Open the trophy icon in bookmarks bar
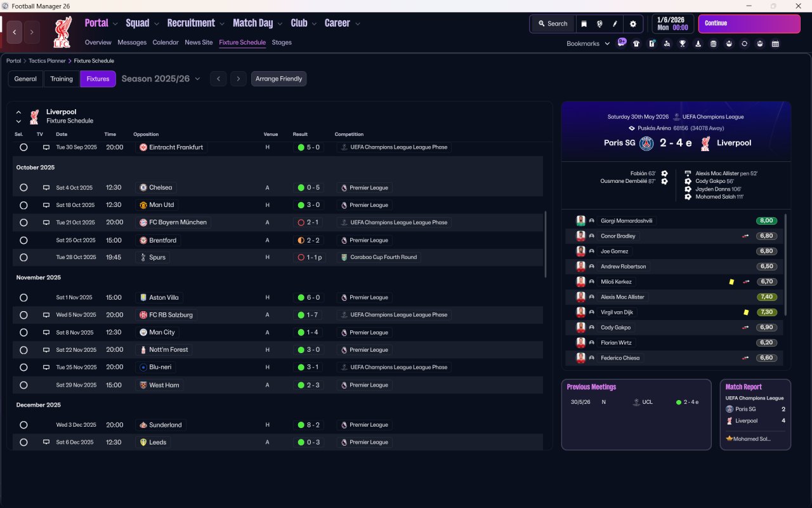 683,44
